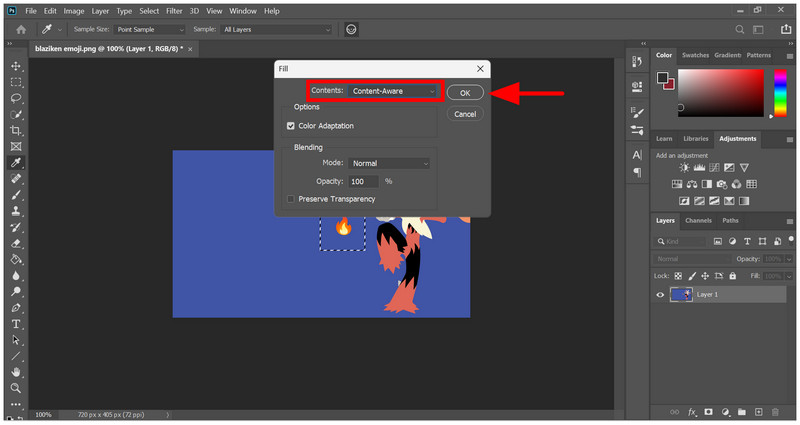Open the Layers panel options menu
Screen dimensions: 800x425
(x=790, y=221)
